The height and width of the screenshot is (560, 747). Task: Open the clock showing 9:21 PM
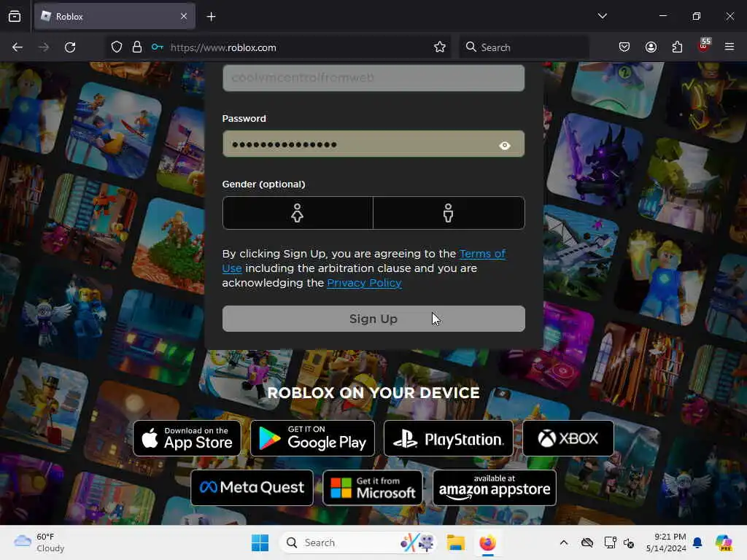(x=666, y=542)
